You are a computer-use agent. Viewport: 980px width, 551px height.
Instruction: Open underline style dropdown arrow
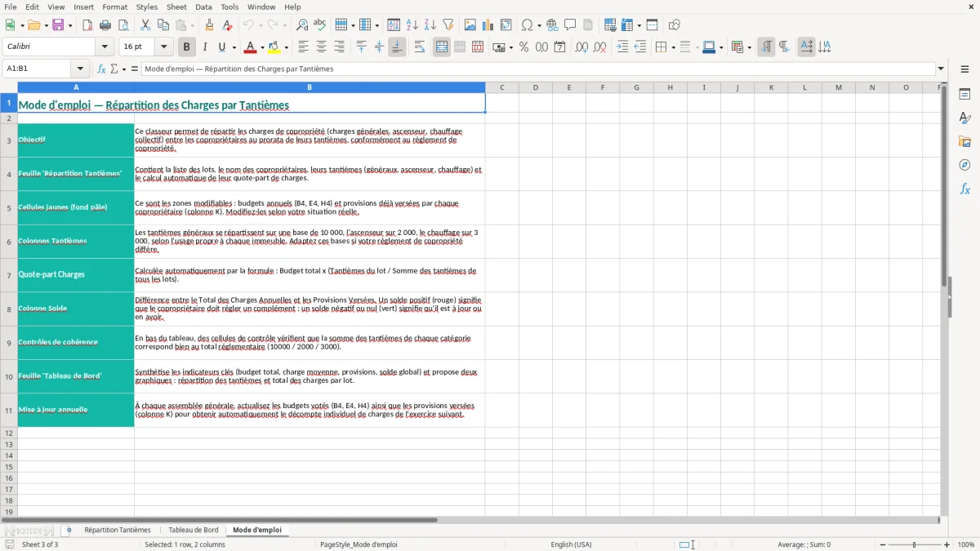pos(234,47)
